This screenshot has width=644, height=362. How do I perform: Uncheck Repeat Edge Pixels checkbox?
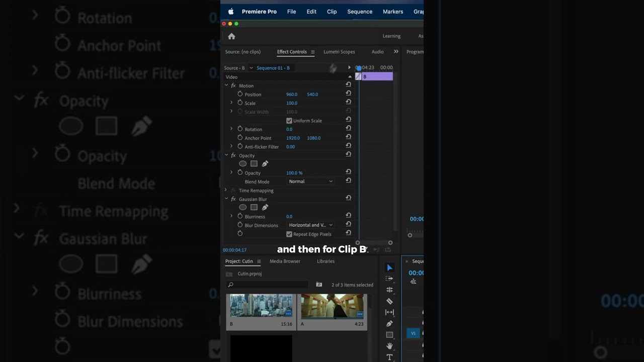click(289, 234)
